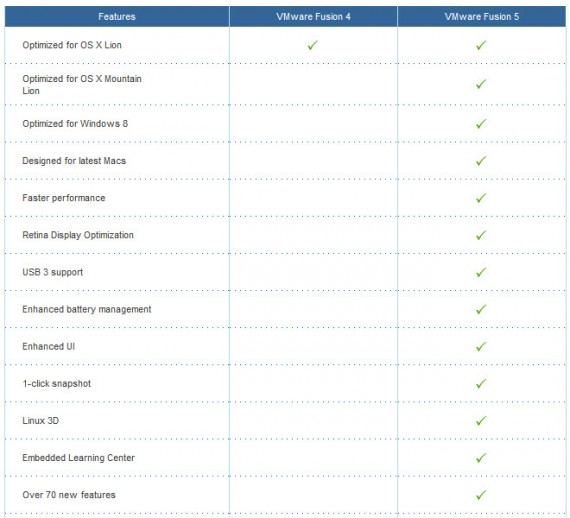Click the Faster performance checkmark
This screenshot has width=570, height=518.
click(481, 198)
